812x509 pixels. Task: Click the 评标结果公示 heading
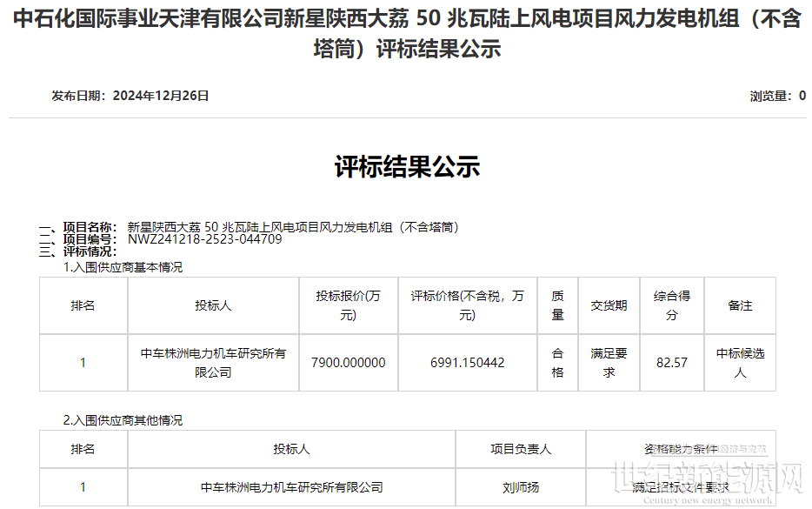pos(407,166)
